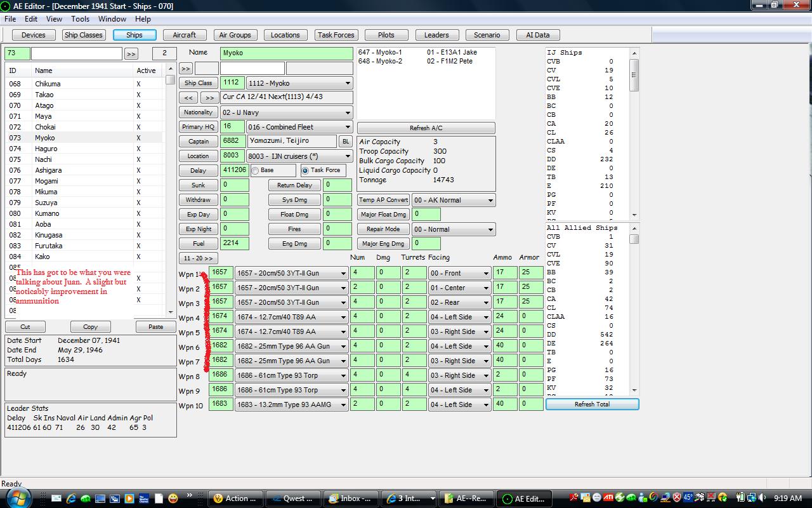The height and width of the screenshot is (508, 812).
Task: Show more quick launch items chevron
Action: [x=189, y=495]
